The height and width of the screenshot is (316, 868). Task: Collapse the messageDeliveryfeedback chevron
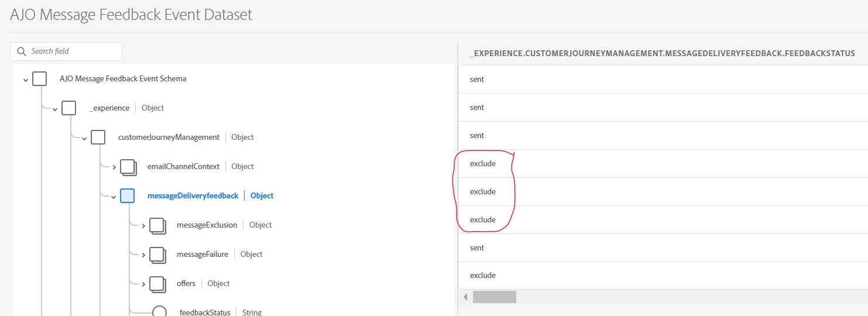click(x=114, y=196)
